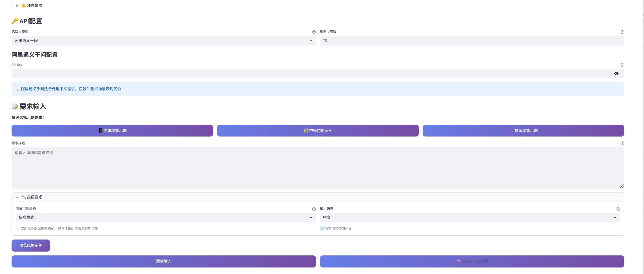Click the 简单功能示例 button
The width and height of the screenshot is (644, 274).
[112, 131]
